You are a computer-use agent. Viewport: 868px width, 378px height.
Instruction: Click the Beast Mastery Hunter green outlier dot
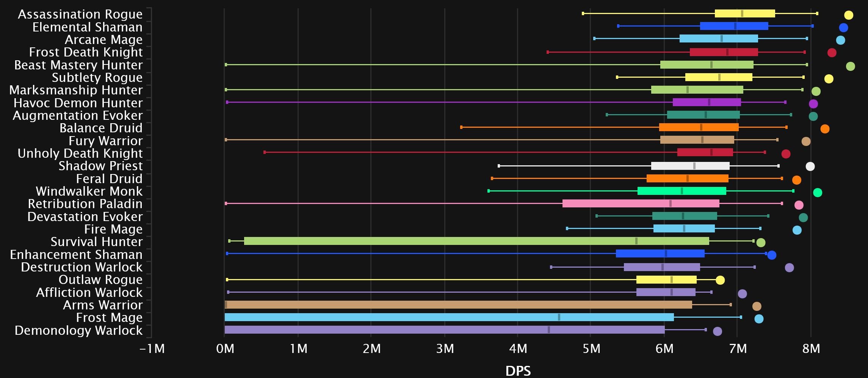850,66
